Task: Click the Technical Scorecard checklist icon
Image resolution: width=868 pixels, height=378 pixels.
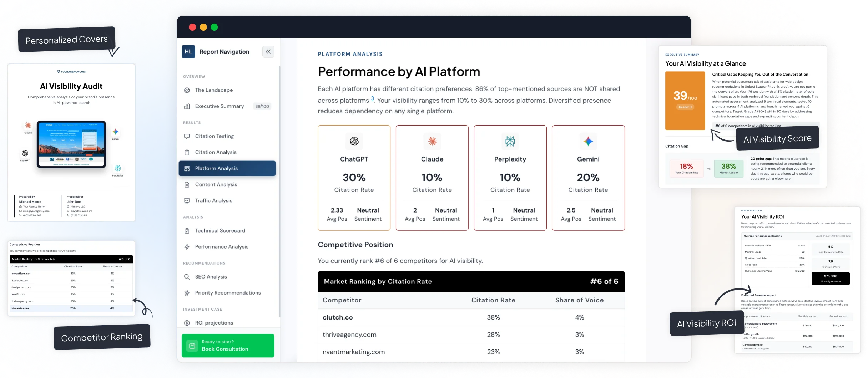Action: (x=187, y=231)
